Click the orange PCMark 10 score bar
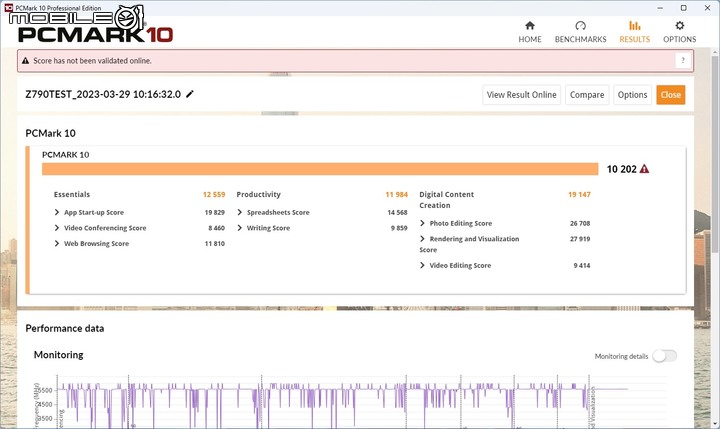 coord(320,169)
